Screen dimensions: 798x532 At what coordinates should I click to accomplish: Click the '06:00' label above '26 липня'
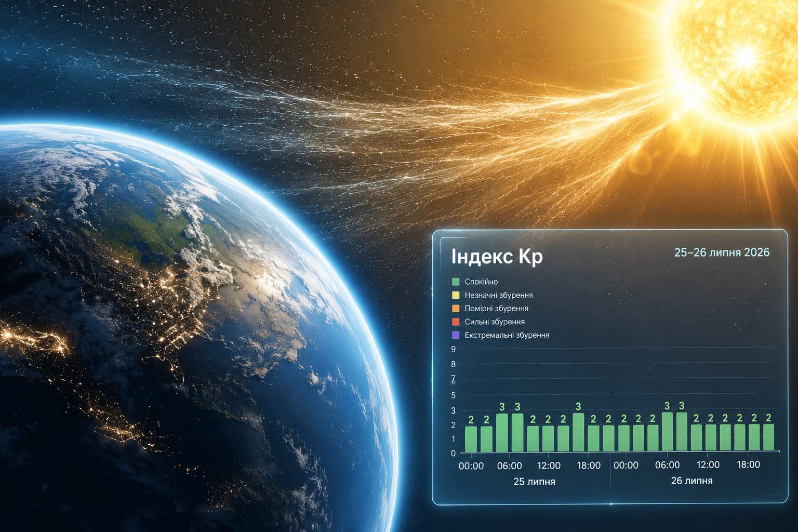tap(668, 465)
